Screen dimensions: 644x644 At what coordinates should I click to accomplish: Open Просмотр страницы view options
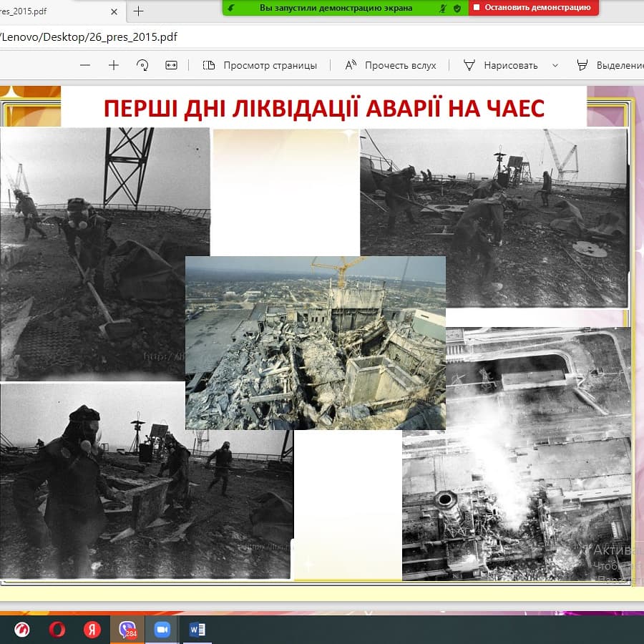[x=260, y=65]
